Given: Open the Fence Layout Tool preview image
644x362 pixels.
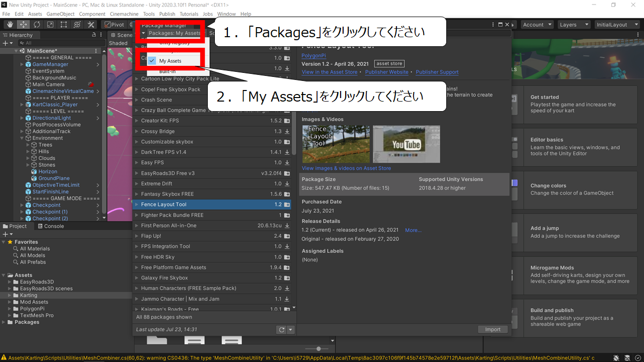Looking at the screenshot, I should (336, 144).
